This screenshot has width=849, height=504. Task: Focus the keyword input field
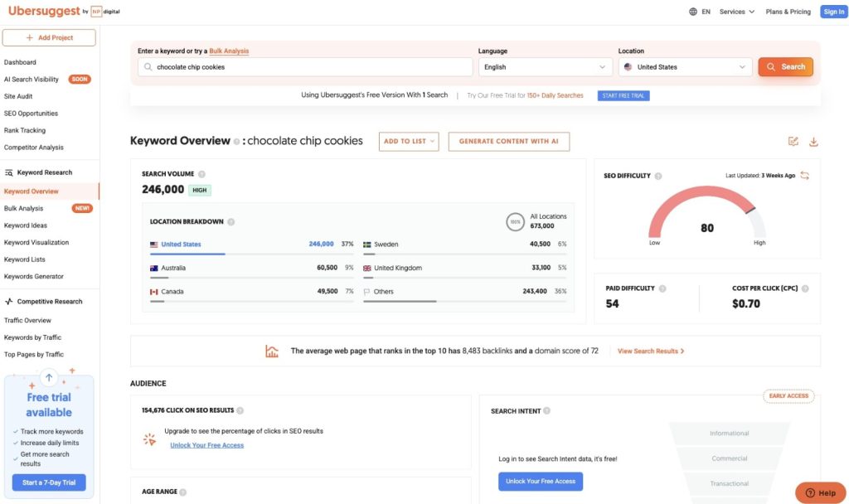click(x=305, y=67)
